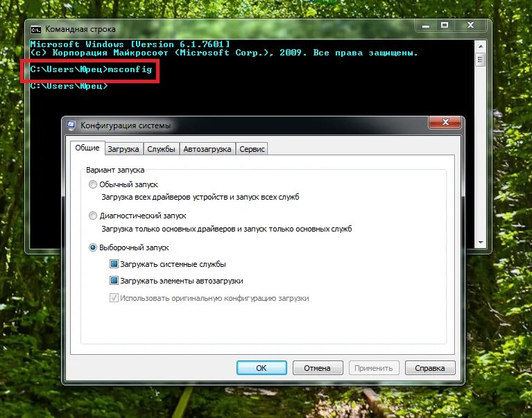
Task: Click the System Configuration title bar icon
Action: 71,125
